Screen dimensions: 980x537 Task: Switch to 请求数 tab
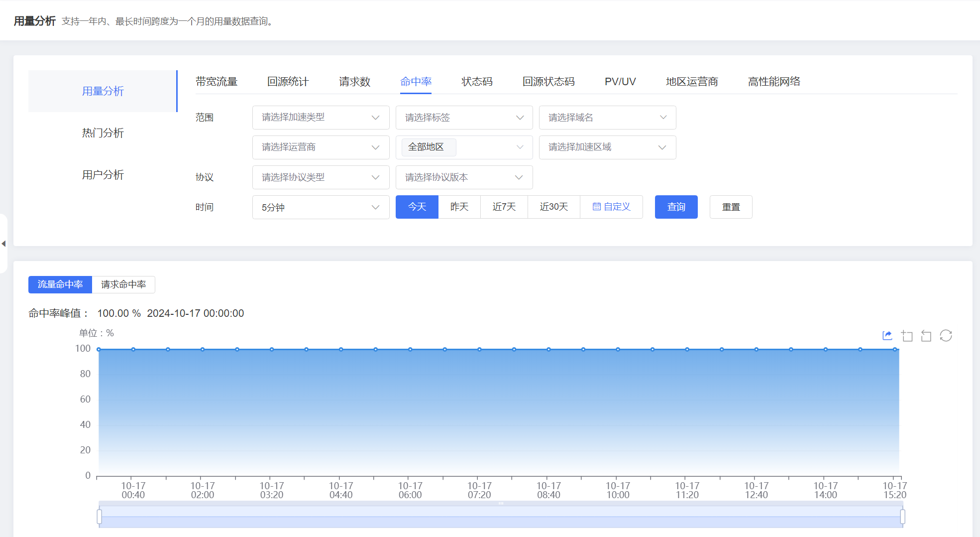tap(355, 82)
